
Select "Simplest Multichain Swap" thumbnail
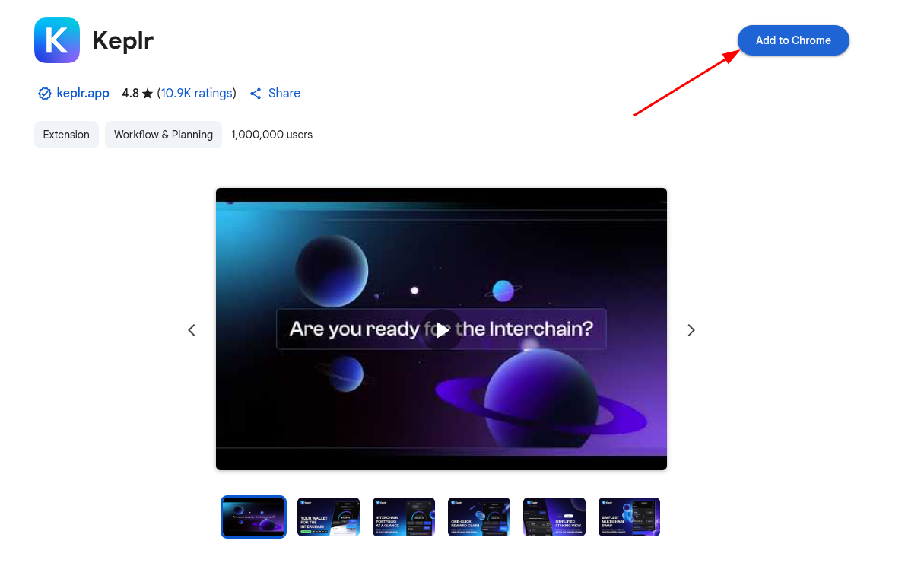point(629,517)
